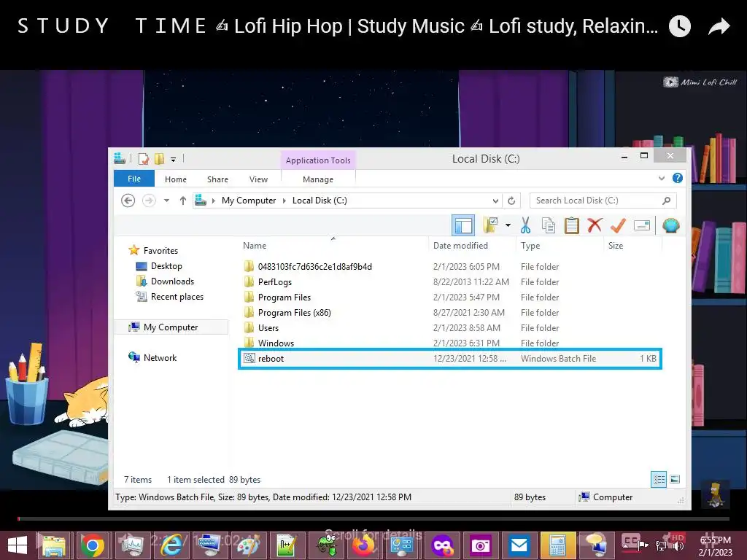
Task: Refresh the current folder view
Action: [x=511, y=201]
